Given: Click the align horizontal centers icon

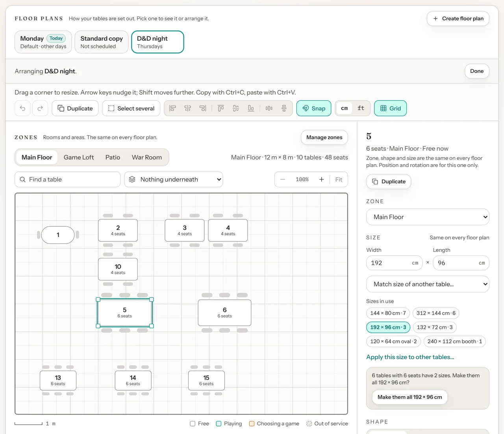Looking at the screenshot, I should pos(188,108).
